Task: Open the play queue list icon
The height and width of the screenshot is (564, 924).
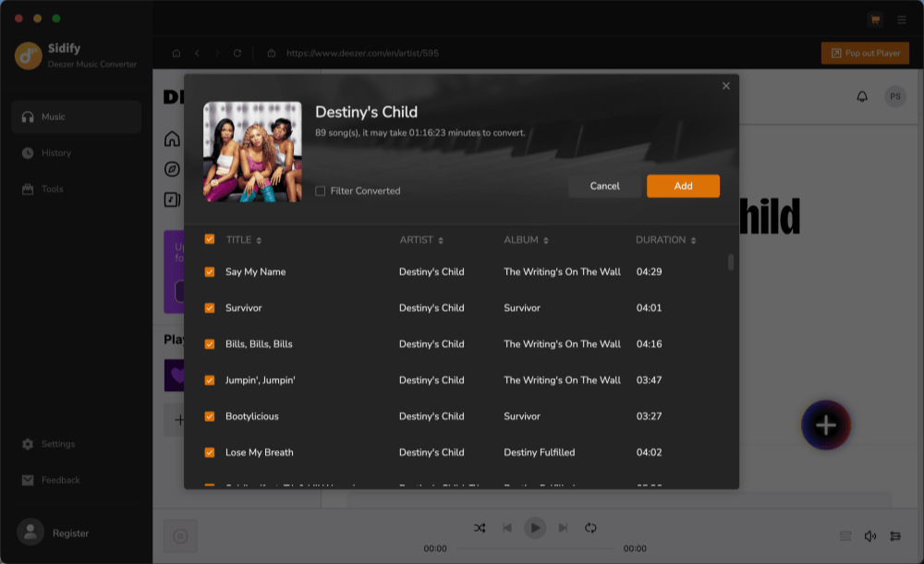Action: [x=845, y=535]
